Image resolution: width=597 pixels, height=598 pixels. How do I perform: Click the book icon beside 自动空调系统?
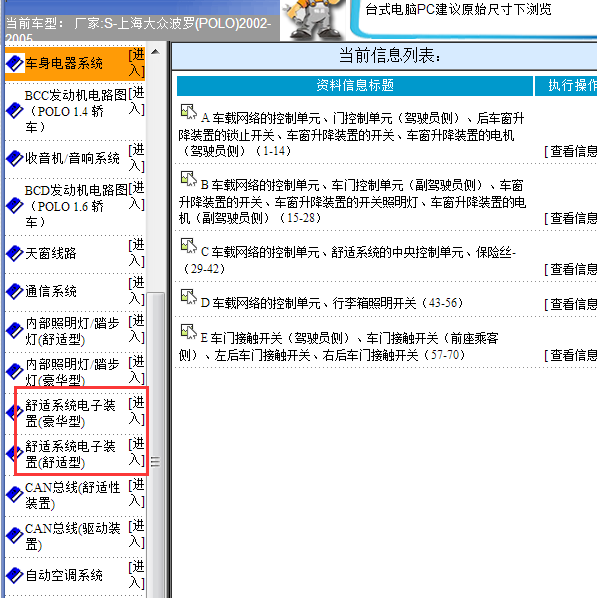pyautogui.click(x=15, y=575)
